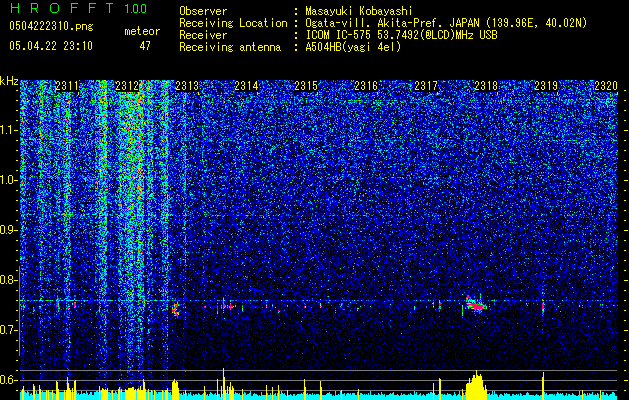
Task: Click the 0.8 kHz axis label
Action: [x=8, y=280]
